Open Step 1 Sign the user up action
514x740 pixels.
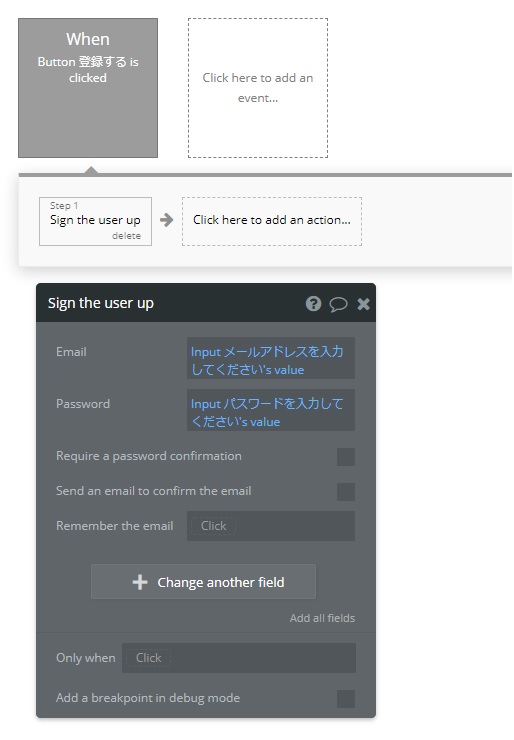pos(95,221)
